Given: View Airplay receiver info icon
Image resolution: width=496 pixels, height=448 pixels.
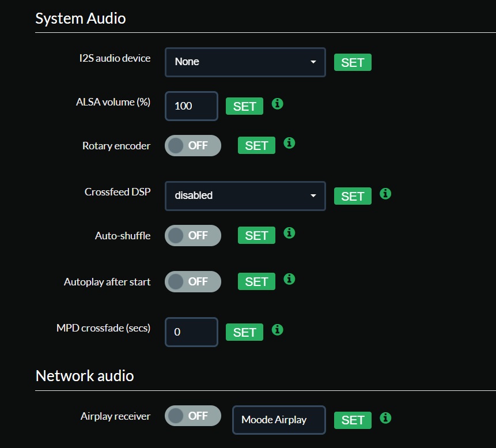Looking at the screenshot, I should 385,418.
